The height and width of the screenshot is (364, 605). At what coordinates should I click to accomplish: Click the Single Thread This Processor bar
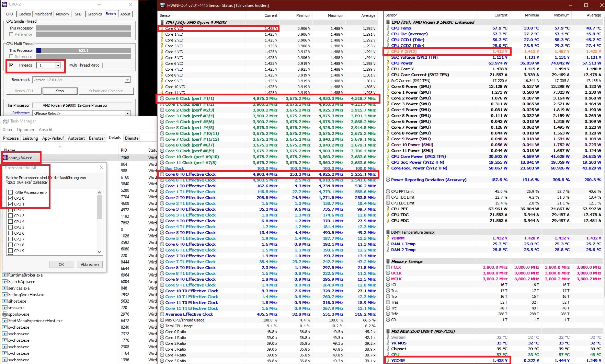[x=83, y=28]
